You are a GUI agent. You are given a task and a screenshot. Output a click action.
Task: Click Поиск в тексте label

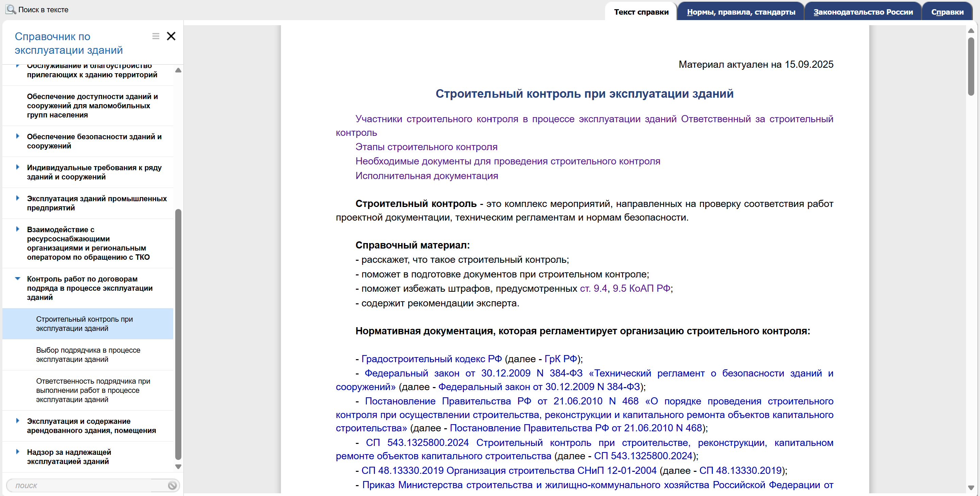tap(43, 10)
